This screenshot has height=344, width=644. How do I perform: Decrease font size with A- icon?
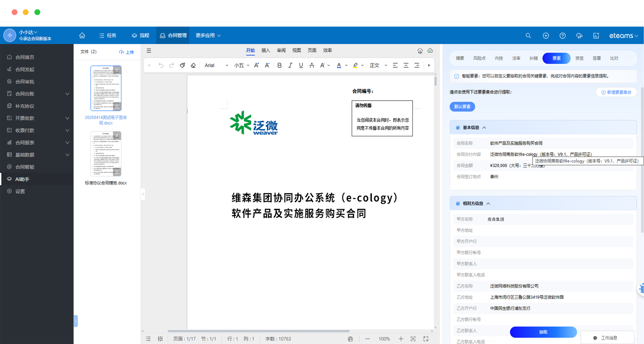coord(267,65)
